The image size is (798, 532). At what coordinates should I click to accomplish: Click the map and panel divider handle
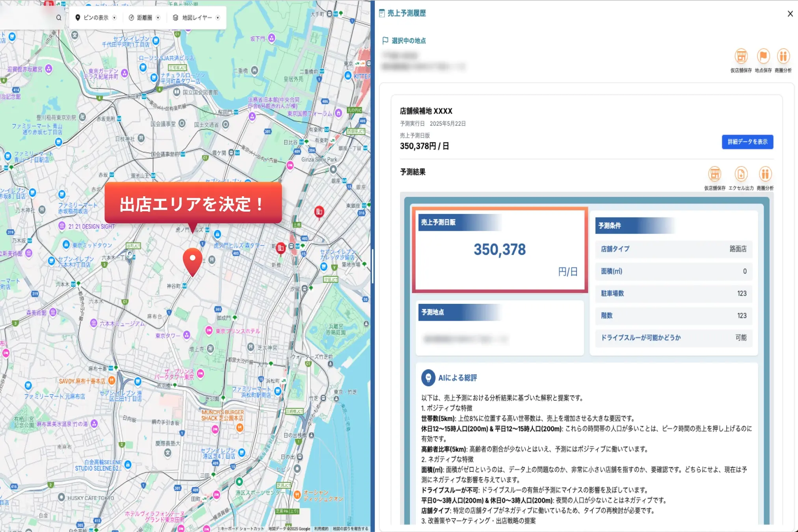[x=372, y=266]
